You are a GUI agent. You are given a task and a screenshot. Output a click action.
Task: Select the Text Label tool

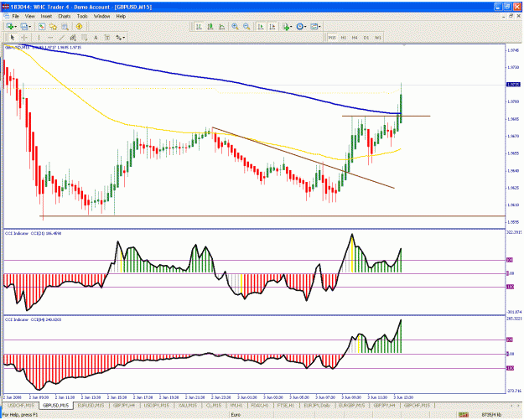point(107,38)
